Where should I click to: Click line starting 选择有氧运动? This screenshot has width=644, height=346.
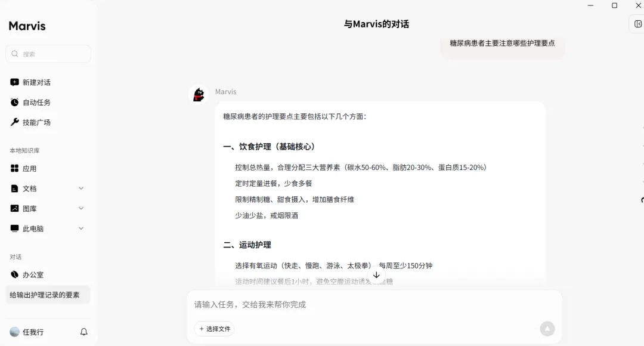point(333,265)
